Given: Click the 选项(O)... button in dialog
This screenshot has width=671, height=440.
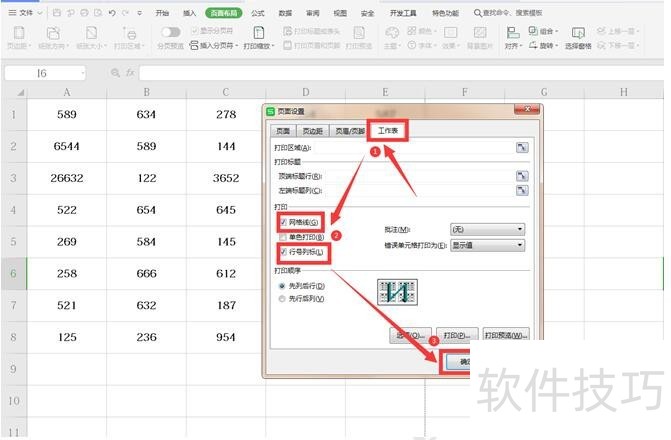Looking at the screenshot, I should [x=410, y=335].
